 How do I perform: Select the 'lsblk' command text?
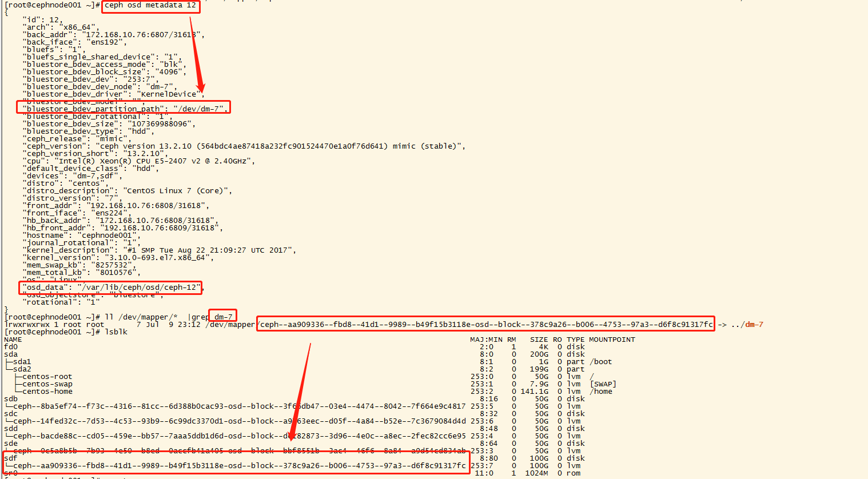pos(116,332)
